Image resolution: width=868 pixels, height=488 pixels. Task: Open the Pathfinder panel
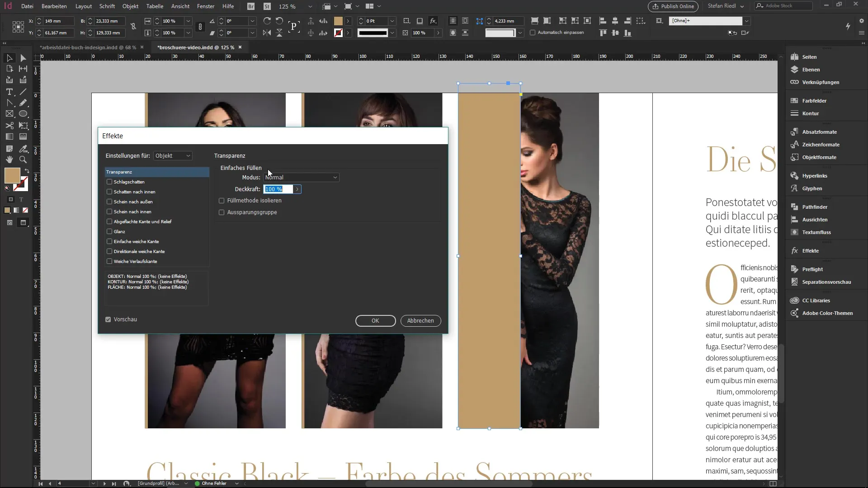814,207
